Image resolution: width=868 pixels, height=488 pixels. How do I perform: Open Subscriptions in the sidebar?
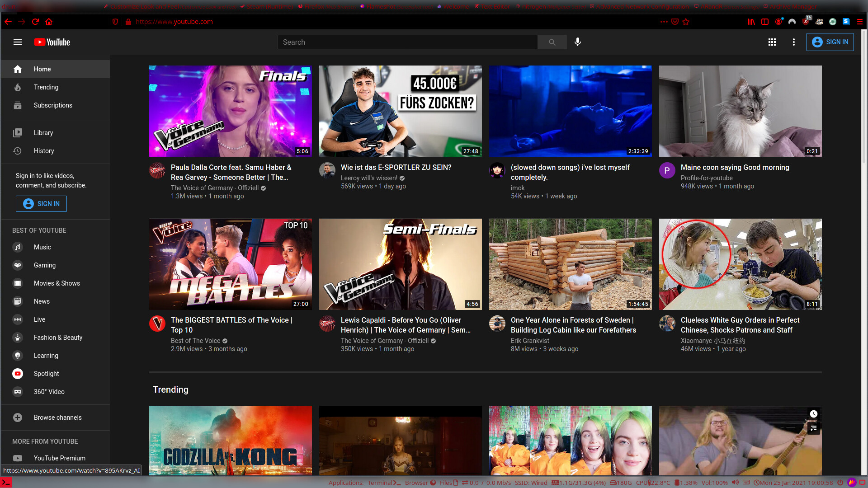[x=55, y=105]
